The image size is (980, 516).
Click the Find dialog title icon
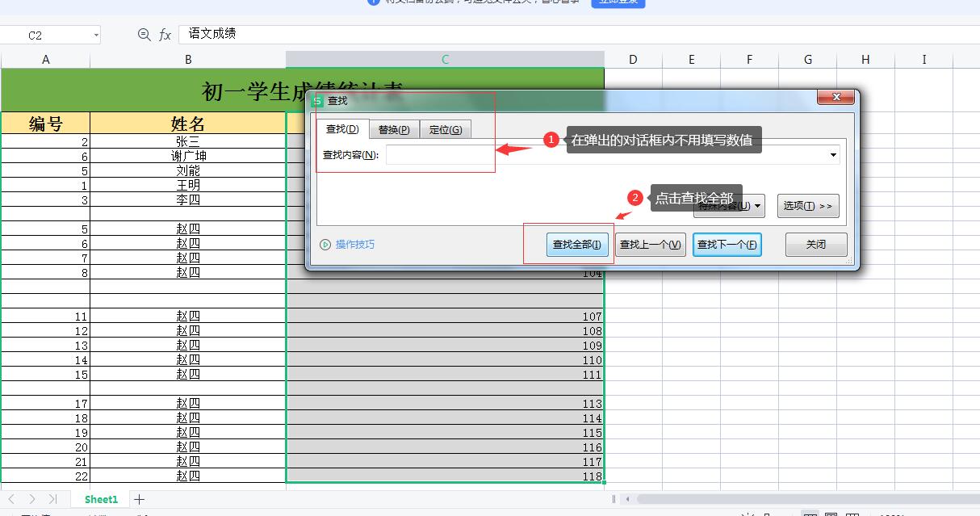click(317, 100)
